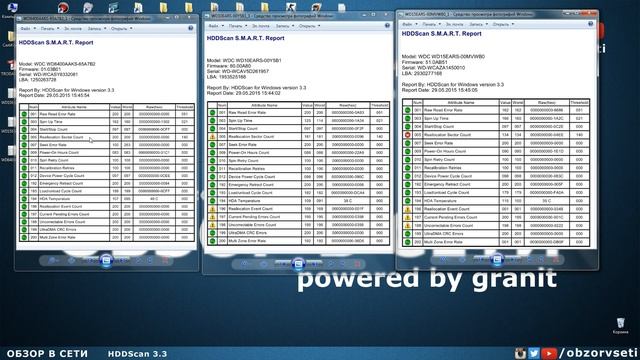
Task: Click Uncorrectable Errors Count warning icon, WD15EARS report
Action: [407, 225]
